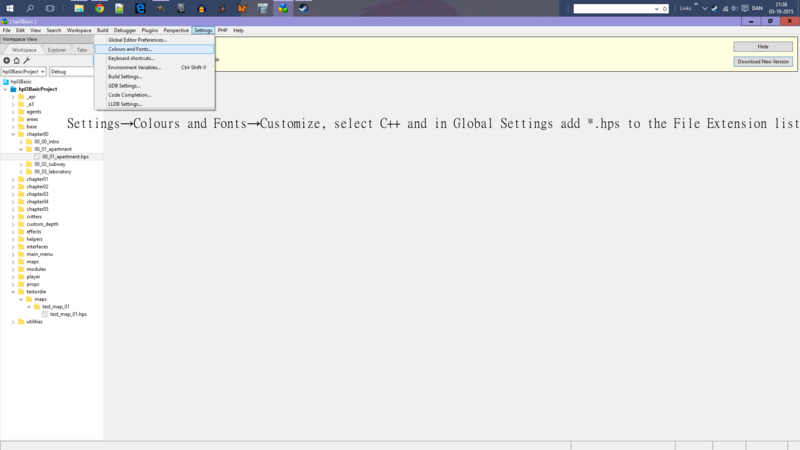
Task: Open the Debug configuration dropdown
Action: (75, 72)
